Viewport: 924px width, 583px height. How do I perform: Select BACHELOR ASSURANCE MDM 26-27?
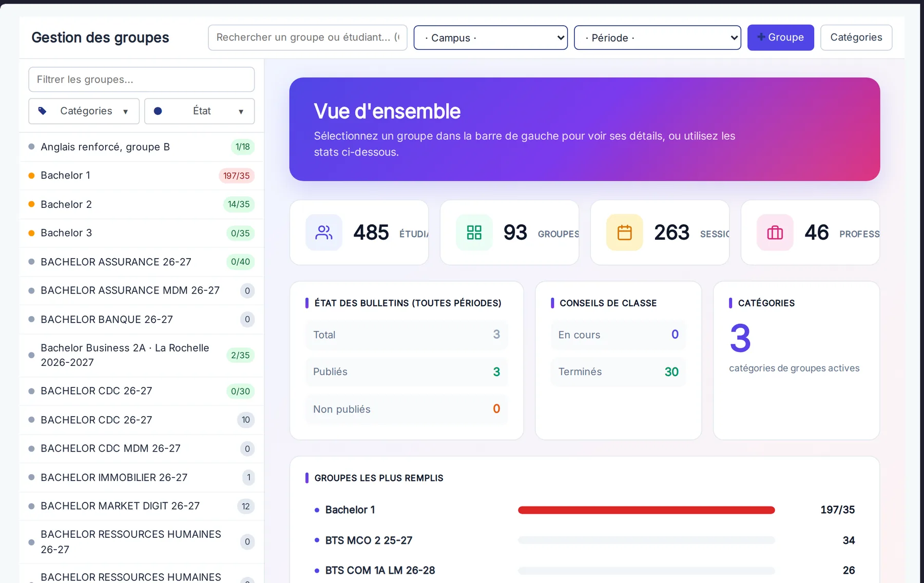tap(142, 290)
